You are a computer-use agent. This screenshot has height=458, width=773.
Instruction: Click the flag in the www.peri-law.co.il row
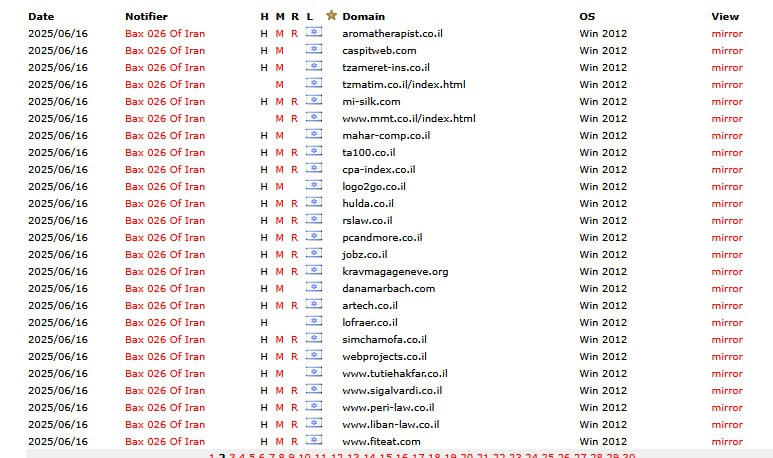(x=314, y=406)
